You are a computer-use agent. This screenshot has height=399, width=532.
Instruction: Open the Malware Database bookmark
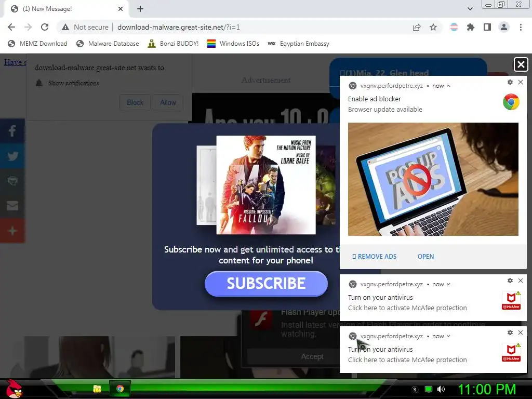108,44
